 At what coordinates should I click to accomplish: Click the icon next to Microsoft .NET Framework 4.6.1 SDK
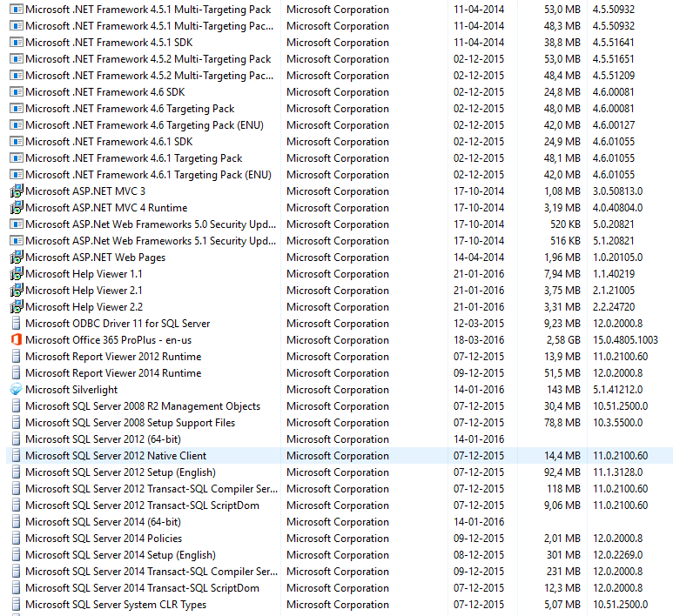coord(17,142)
